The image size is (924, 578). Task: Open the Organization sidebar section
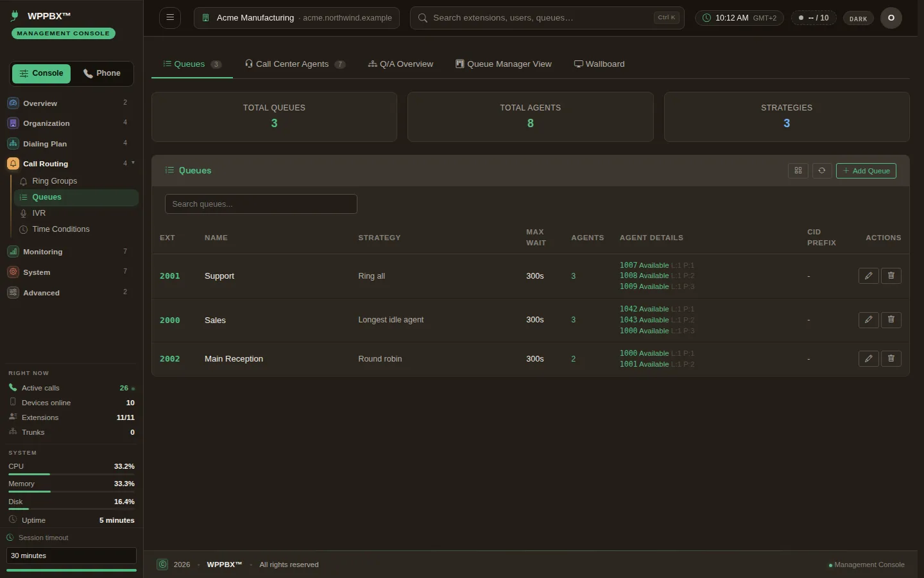pos(71,123)
